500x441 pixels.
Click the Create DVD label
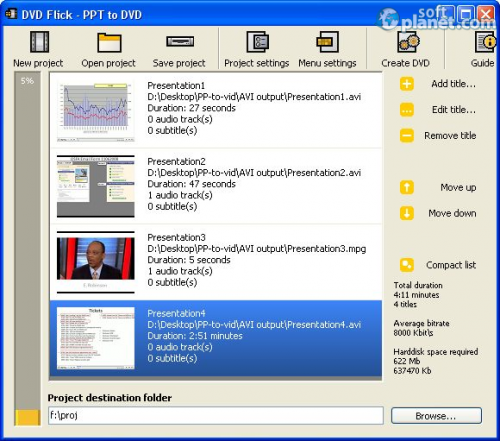pyautogui.click(x=405, y=63)
